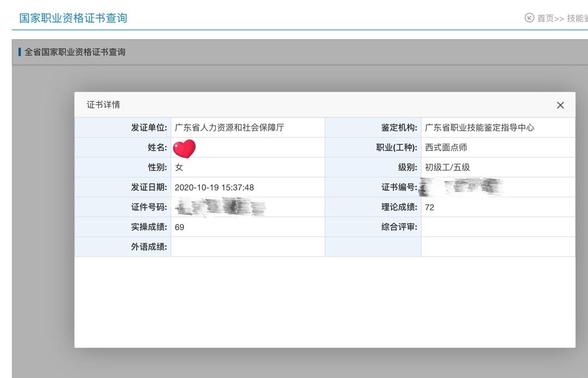The width and height of the screenshot is (588, 378).
Task: Close the 证书详情 dialog
Action: click(560, 105)
